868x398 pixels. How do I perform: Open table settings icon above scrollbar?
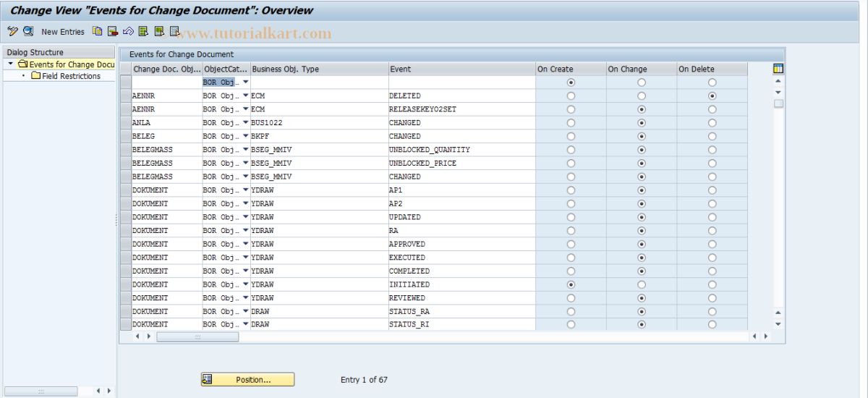(778, 69)
